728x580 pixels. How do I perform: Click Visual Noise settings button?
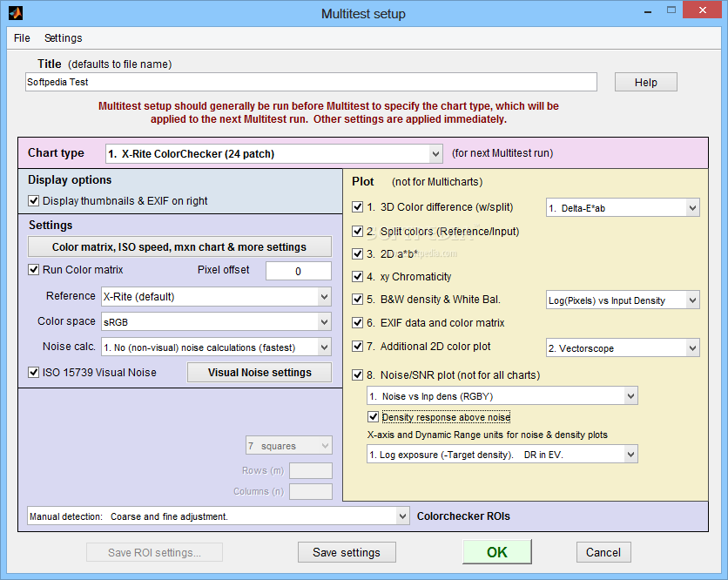260,373
